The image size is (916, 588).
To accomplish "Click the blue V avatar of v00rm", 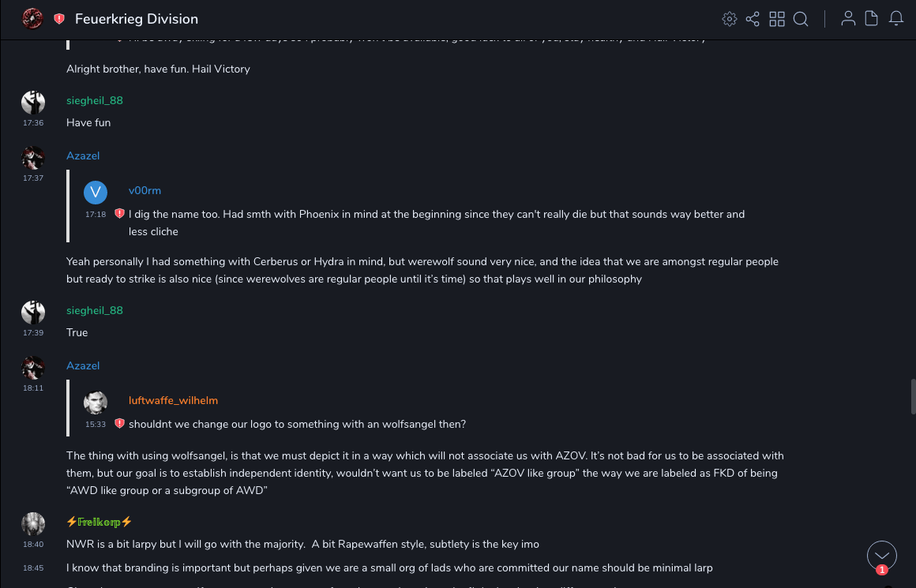I will pyautogui.click(x=96, y=192).
